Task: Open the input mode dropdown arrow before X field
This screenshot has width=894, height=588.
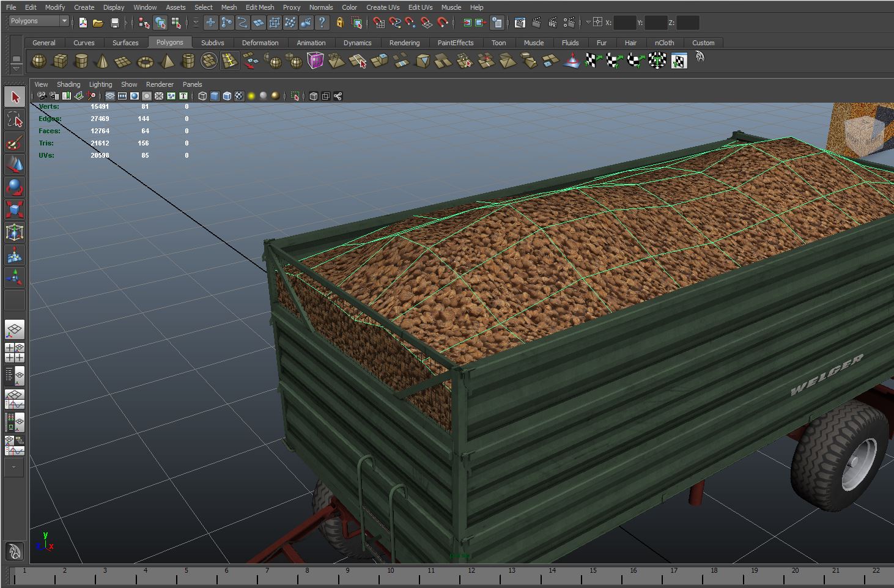Action: [x=588, y=23]
